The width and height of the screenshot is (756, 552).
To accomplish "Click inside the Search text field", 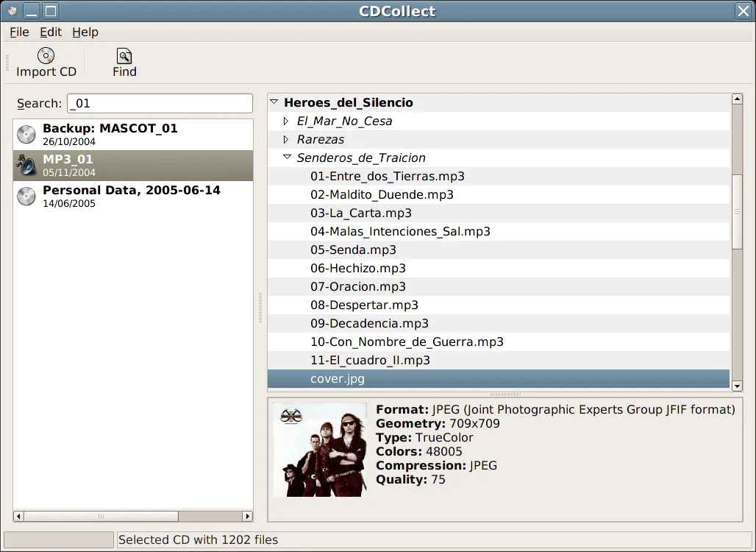I will (158, 103).
